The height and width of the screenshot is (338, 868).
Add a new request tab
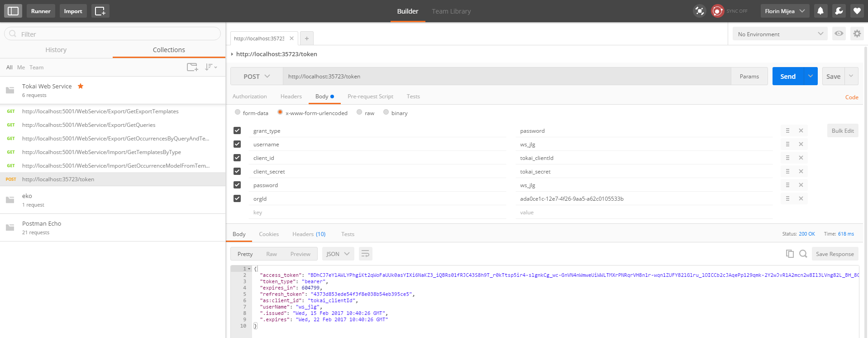coord(306,39)
